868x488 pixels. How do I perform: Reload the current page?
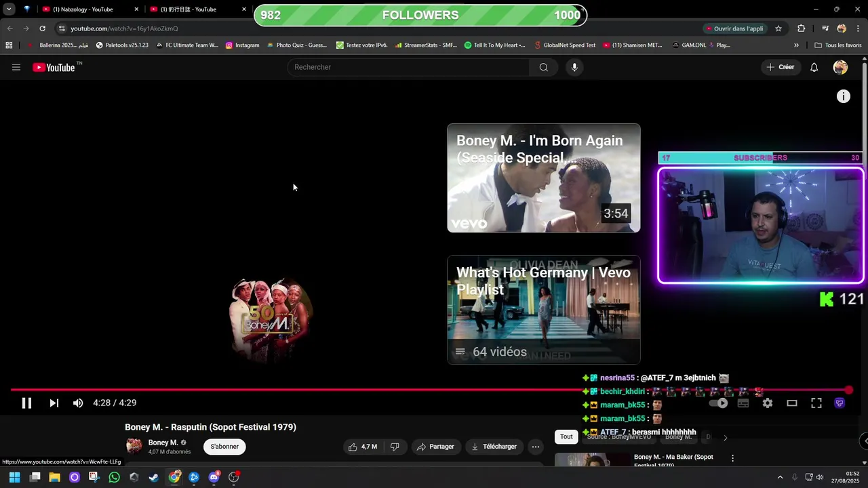click(x=42, y=28)
